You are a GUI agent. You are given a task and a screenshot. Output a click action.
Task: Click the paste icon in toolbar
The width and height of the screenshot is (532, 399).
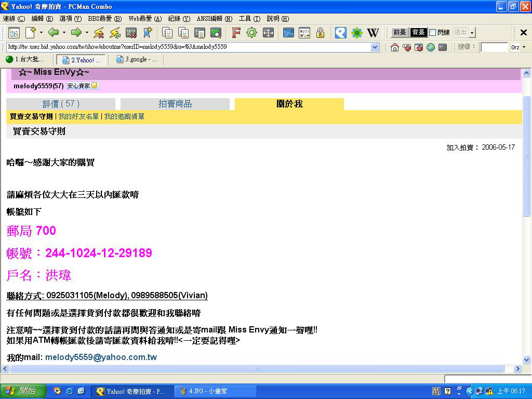pyautogui.click(x=183, y=33)
